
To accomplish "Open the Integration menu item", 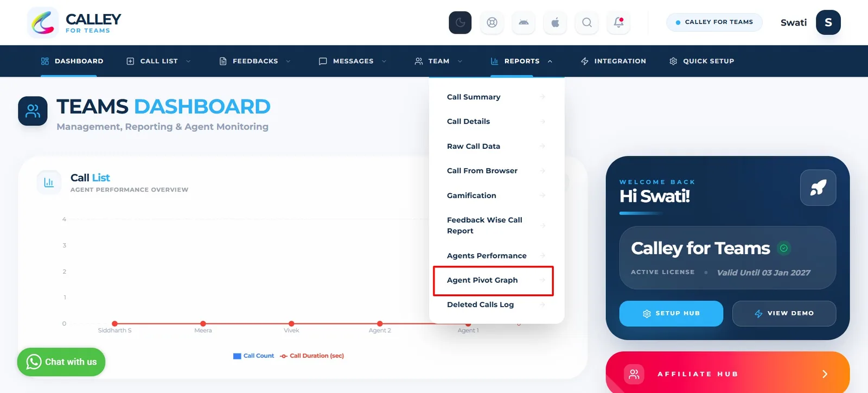I will coord(613,61).
